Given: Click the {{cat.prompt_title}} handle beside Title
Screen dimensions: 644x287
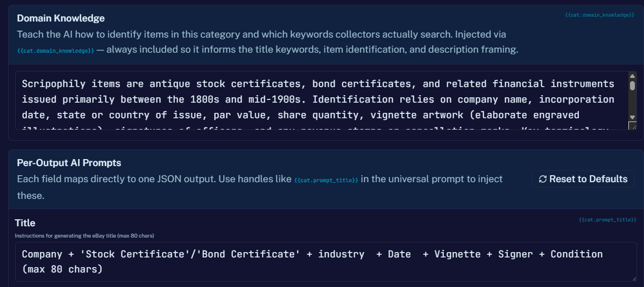Looking at the screenshot, I should (x=607, y=220).
